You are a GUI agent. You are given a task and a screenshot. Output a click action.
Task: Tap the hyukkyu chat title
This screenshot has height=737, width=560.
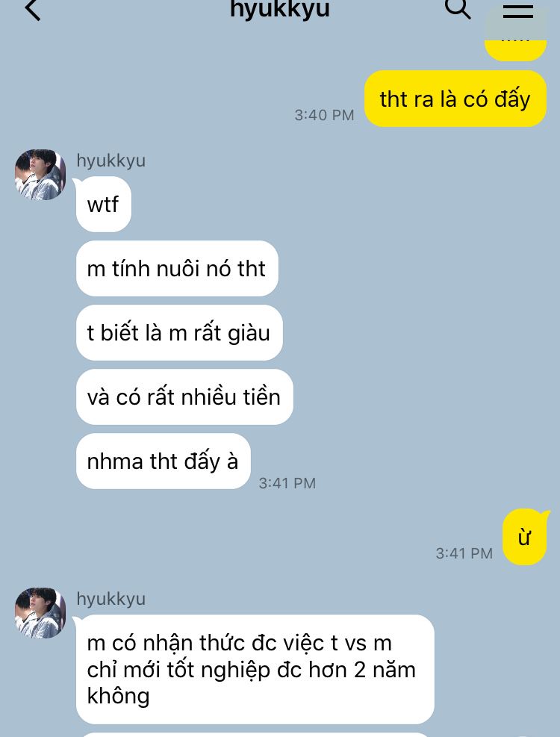click(x=280, y=9)
